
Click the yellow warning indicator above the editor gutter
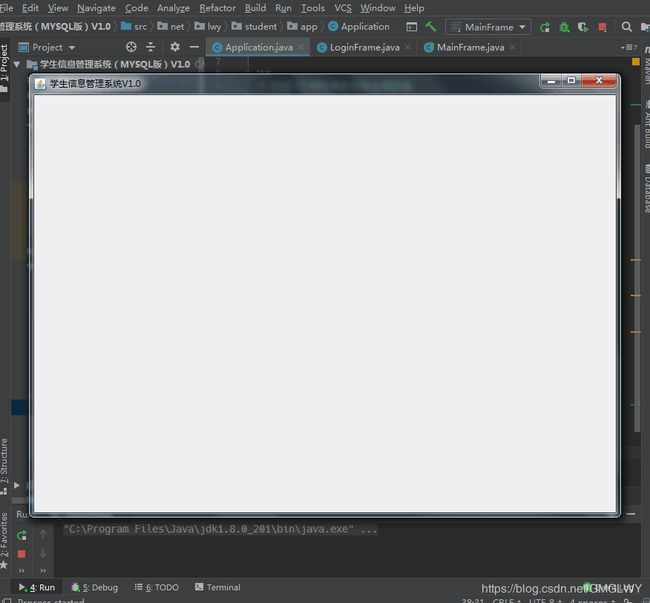coord(635,62)
